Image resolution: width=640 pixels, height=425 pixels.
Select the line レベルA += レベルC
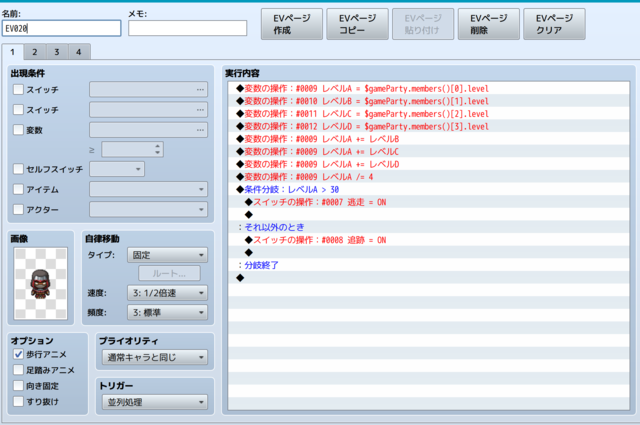429,151
